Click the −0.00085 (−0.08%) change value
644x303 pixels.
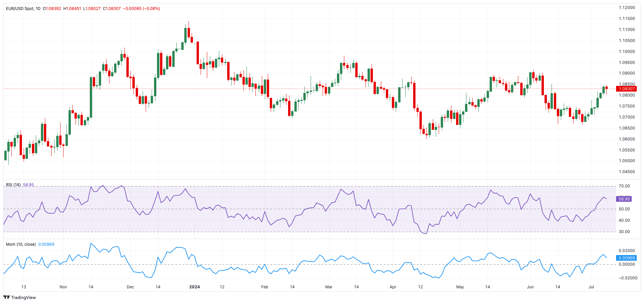[141, 8]
